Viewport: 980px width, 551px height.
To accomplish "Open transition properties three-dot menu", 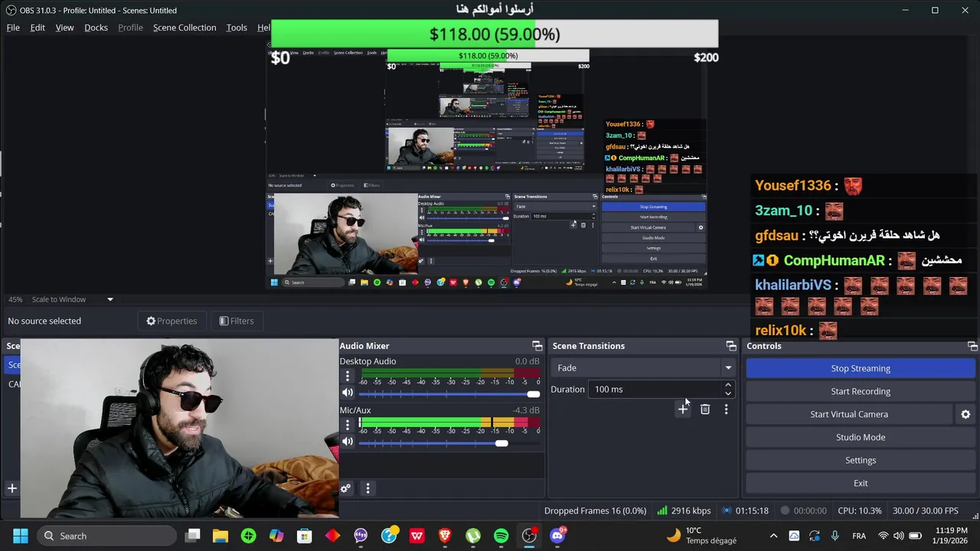I will click(x=726, y=409).
